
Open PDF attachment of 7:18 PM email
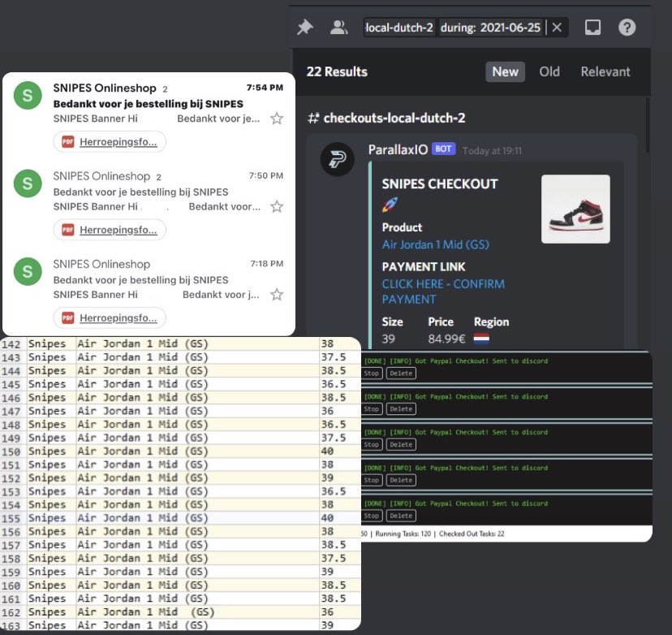click(110, 317)
